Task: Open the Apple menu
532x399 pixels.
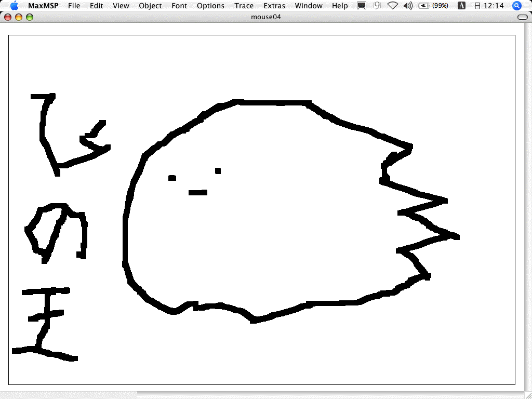Action: click(x=14, y=5)
